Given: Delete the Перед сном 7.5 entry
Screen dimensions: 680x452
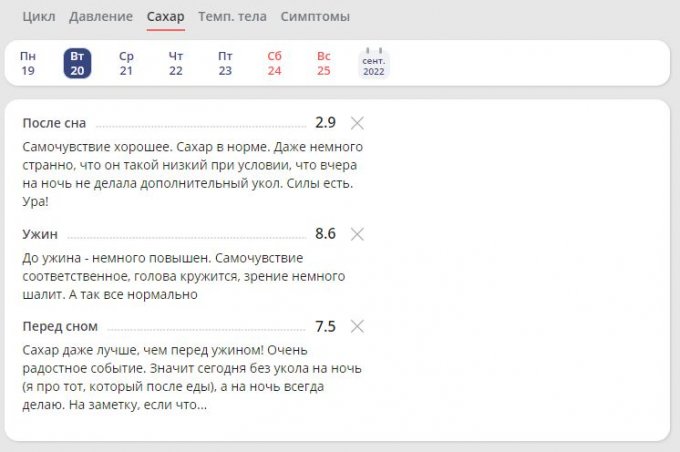Looking at the screenshot, I should [x=357, y=326].
